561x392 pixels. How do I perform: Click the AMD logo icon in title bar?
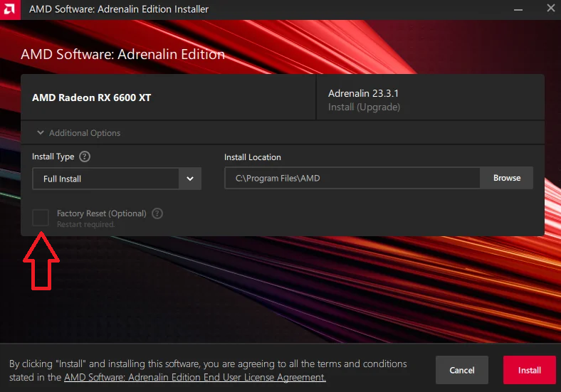(x=10, y=9)
